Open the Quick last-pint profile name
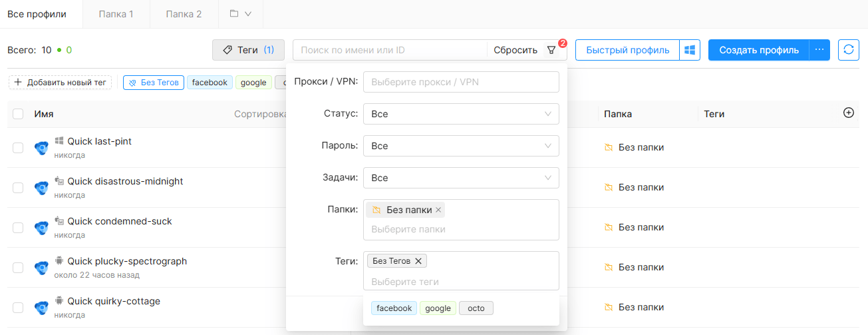Screen dimensions: 868x335 [100, 141]
